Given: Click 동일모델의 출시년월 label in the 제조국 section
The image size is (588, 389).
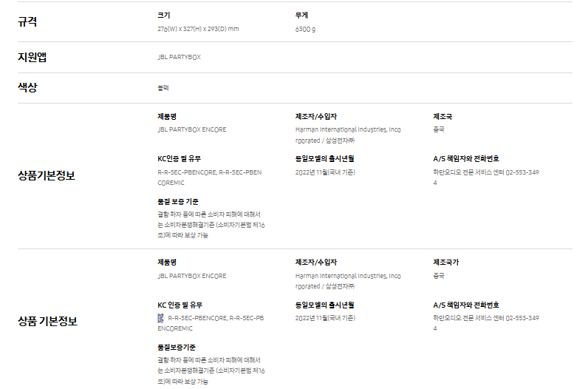Looking at the screenshot, I should 325,159.
